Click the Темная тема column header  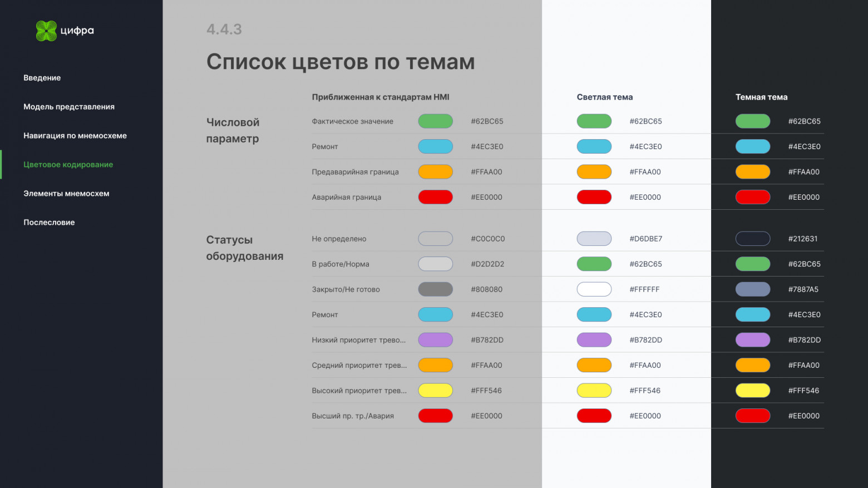(x=762, y=97)
